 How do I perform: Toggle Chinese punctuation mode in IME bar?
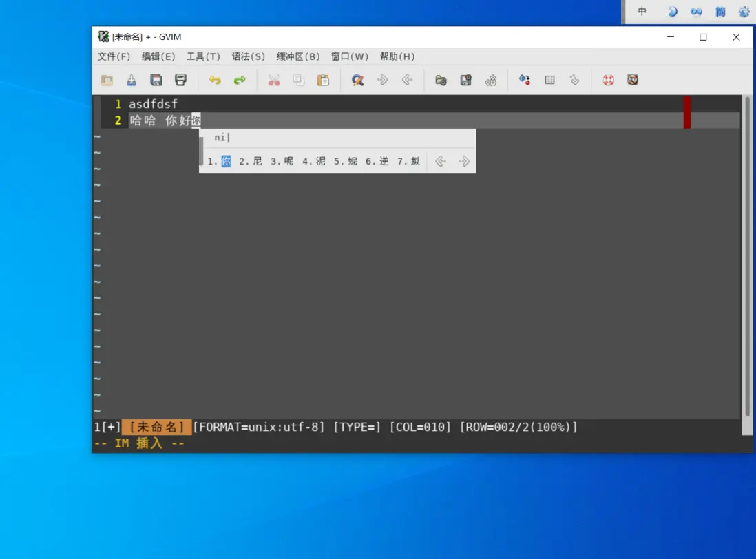(x=695, y=12)
